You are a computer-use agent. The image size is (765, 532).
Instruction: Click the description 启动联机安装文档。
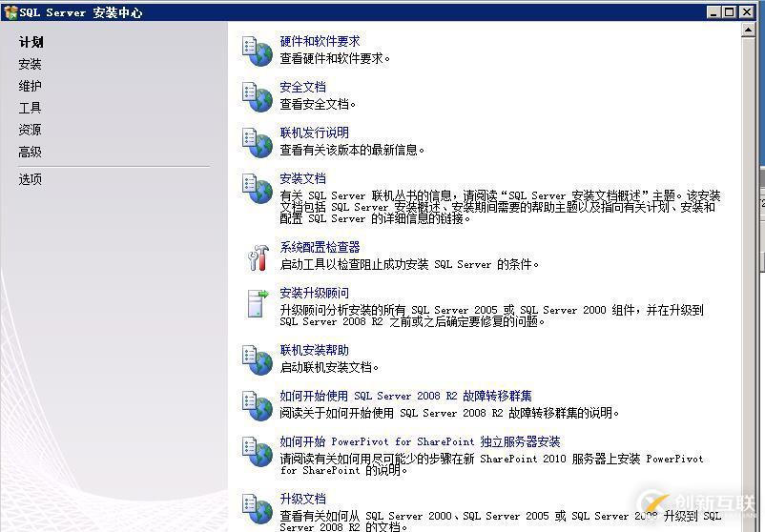tap(329, 368)
